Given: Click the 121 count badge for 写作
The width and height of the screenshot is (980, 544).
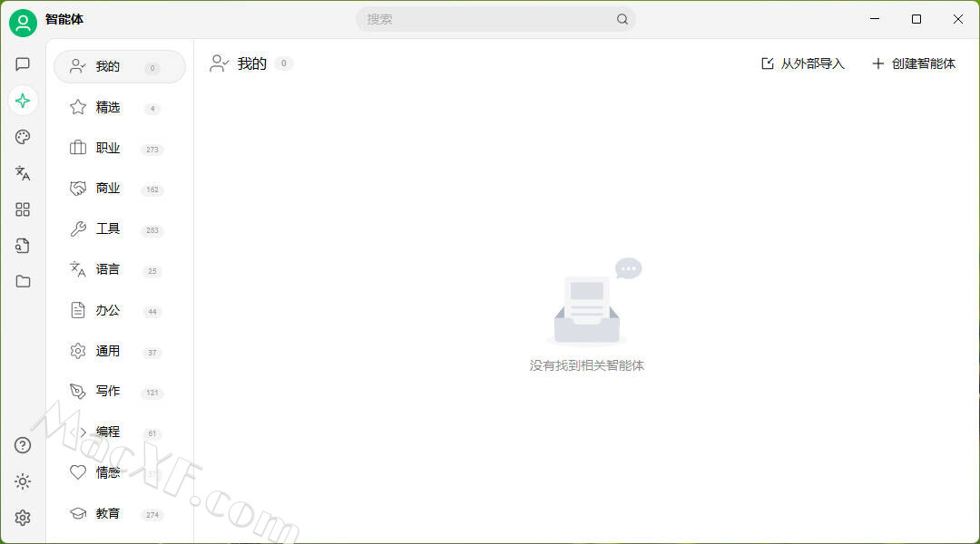Looking at the screenshot, I should [152, 393].
